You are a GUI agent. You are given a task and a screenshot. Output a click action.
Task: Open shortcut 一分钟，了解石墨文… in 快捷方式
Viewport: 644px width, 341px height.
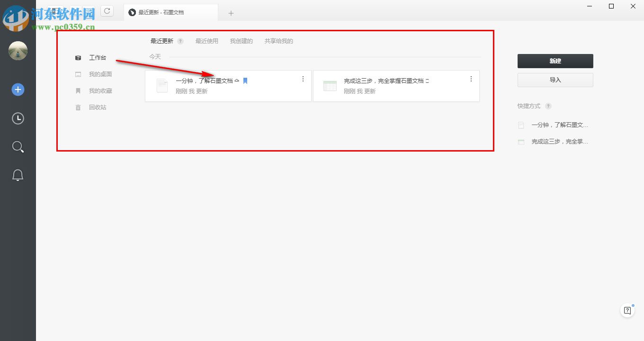560,125
